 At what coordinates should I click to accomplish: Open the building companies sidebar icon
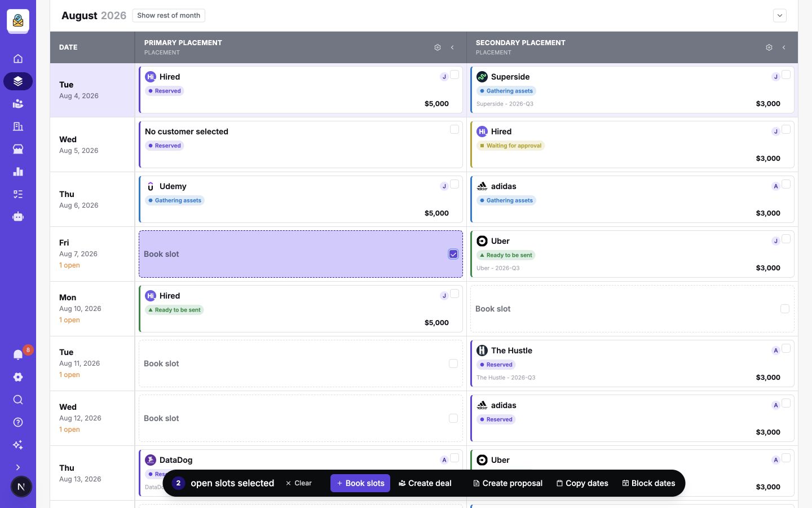click(x=18, y=126)
